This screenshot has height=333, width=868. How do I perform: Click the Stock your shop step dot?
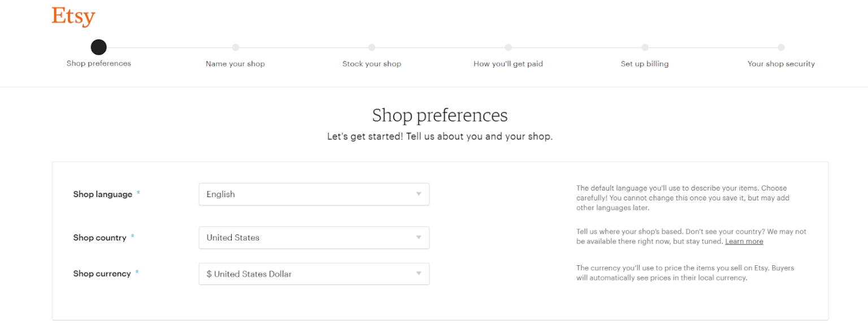pyautogui.click(x=371, y=47)
